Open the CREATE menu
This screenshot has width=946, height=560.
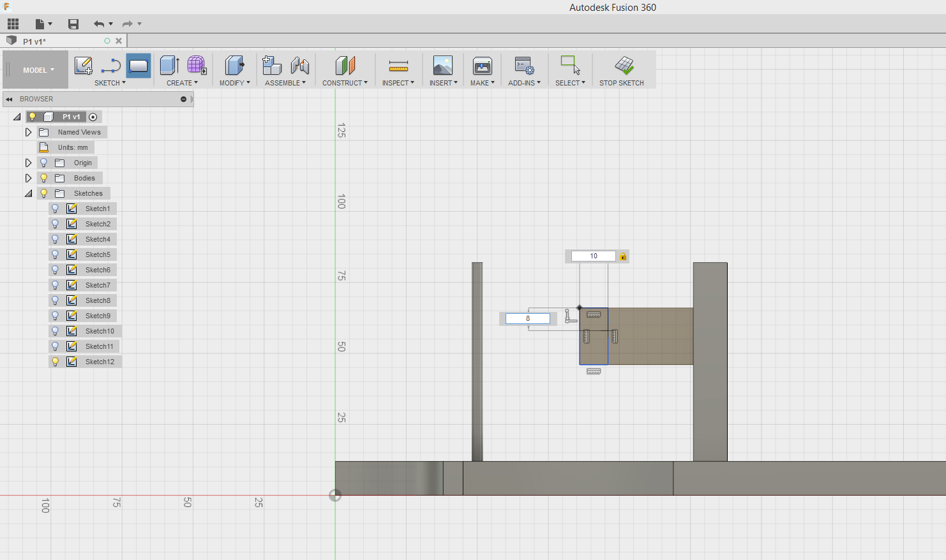tap(182, 83)
